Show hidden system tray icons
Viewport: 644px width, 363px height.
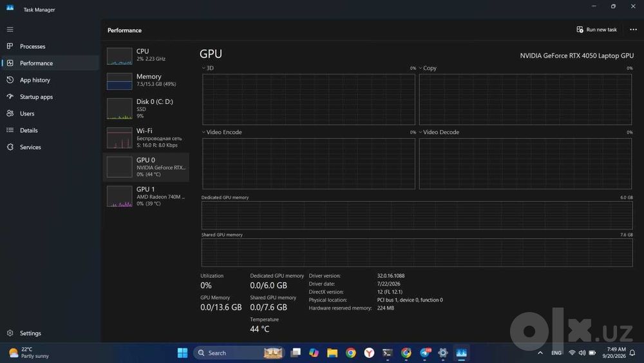tap(540, 353)
